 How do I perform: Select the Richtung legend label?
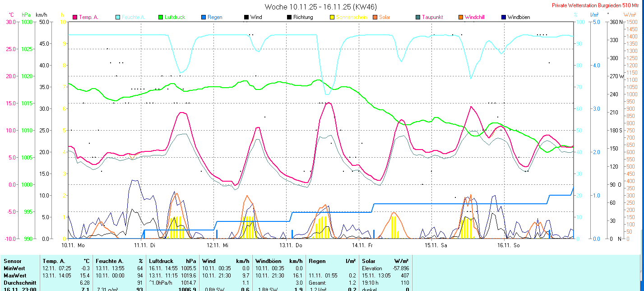pyautogui.click(x=303, y=17)
